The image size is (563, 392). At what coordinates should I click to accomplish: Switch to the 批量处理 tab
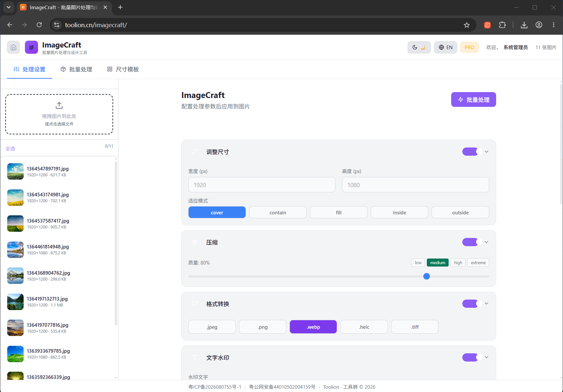coord(76,69)
